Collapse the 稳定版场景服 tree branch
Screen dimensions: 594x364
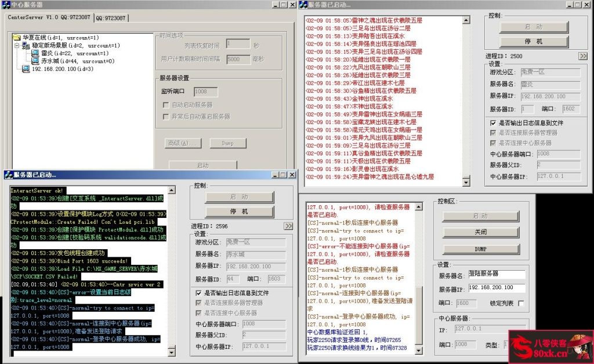point(17,45)
